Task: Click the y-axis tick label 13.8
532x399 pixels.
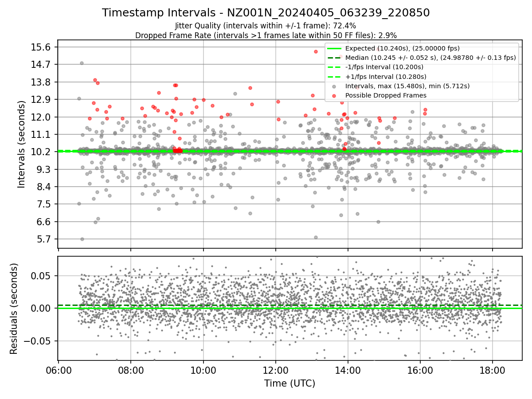Action: pyautogui.click(x=42, y=82)
